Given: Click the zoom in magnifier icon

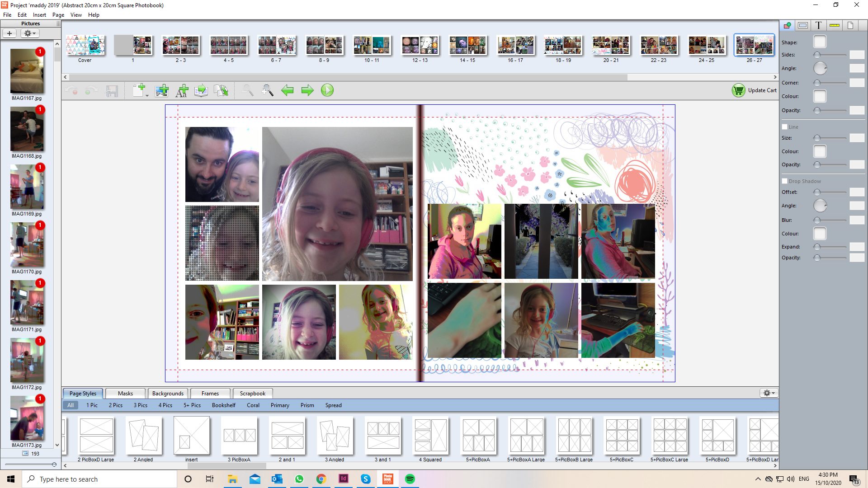Looking at the screenshot, I should (x=267, y=90).
